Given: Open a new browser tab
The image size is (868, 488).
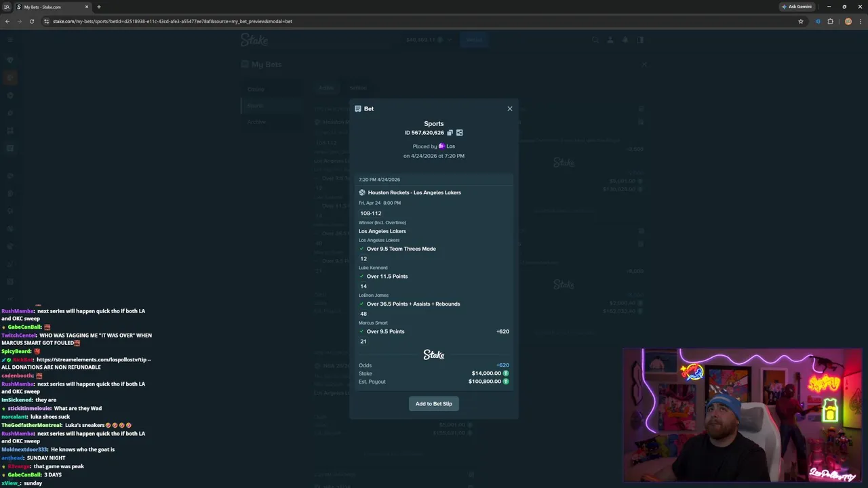Looking at the screenshot, I should click(x=99, y=7).
